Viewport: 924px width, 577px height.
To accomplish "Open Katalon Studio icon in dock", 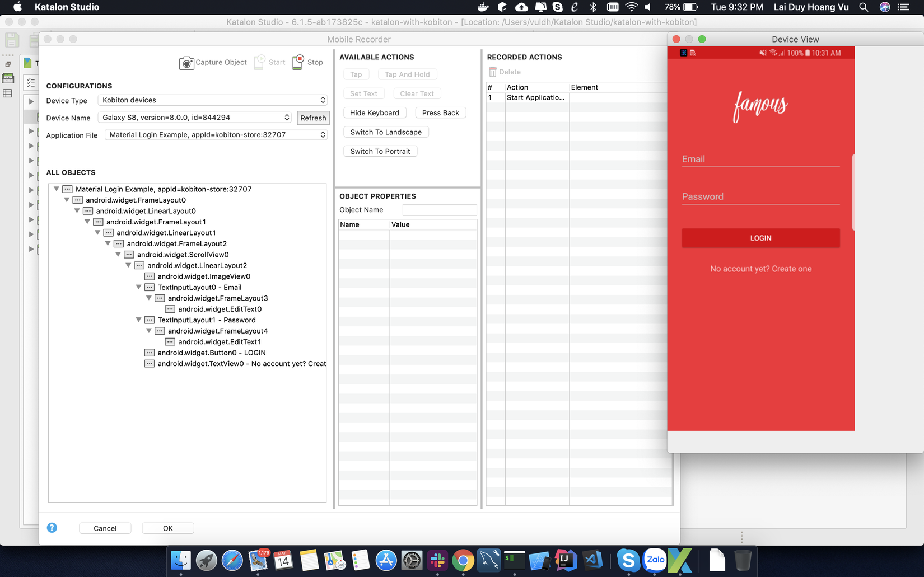I will 681,560.
